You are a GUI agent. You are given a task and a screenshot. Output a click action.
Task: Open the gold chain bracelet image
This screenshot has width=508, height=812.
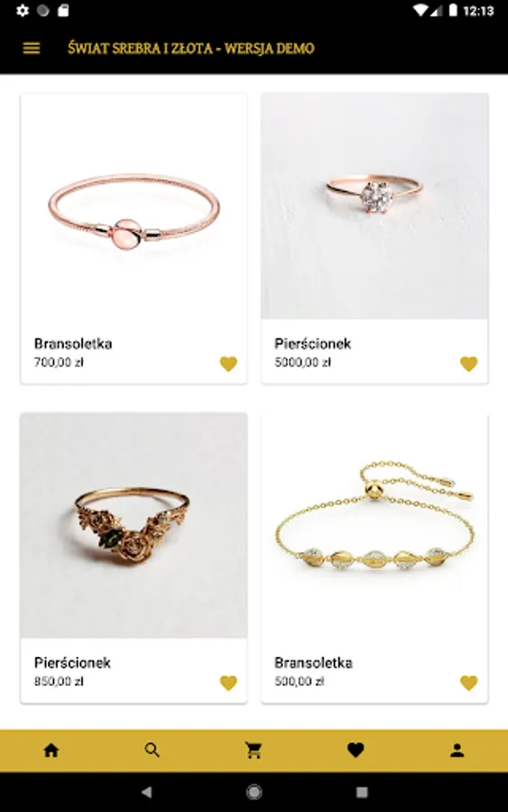pos(374,525)
